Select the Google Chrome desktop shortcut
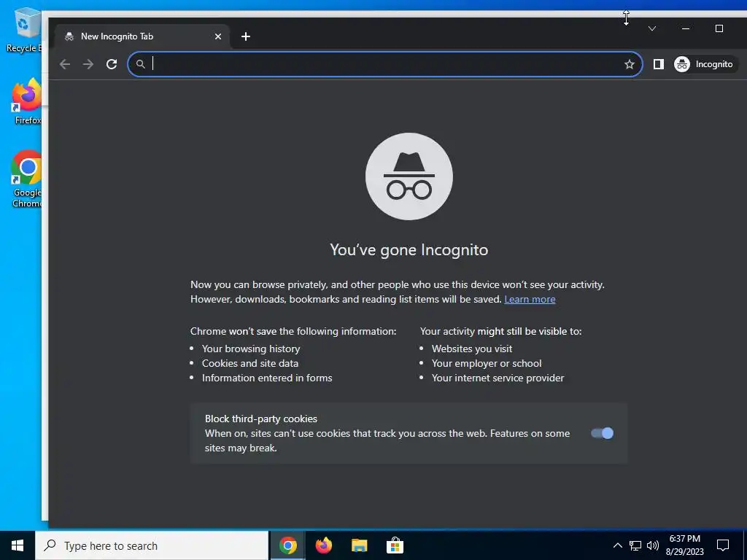The width and height of the screenshot is (747, 560). (27, 179)
